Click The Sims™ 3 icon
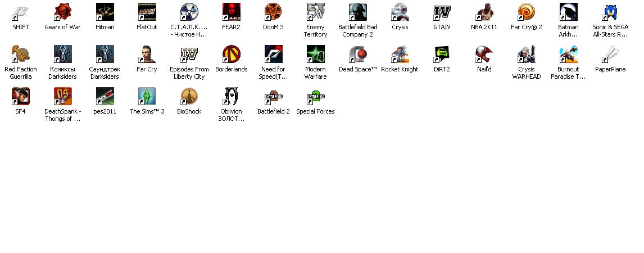 147,96
